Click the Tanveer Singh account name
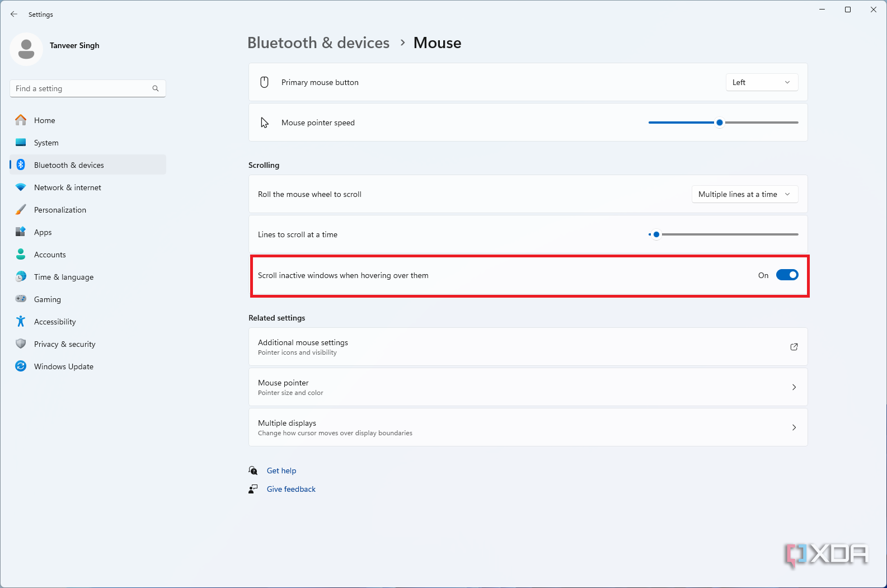887x588 pixels. point(74,45)
